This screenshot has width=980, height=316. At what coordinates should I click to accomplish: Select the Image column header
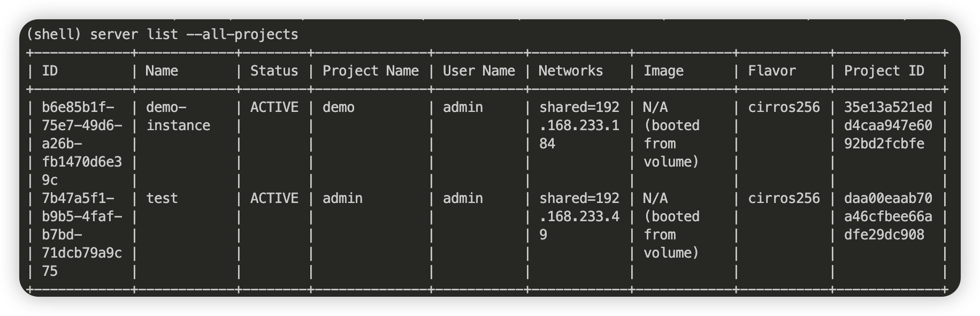click(x=663, y=71)
